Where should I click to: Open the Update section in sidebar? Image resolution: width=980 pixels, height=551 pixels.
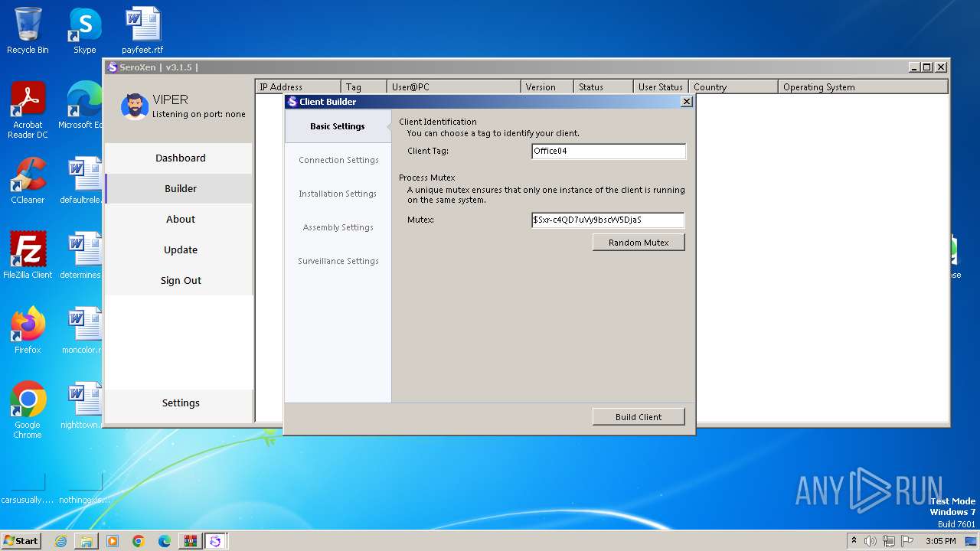[x=180, y=250]
